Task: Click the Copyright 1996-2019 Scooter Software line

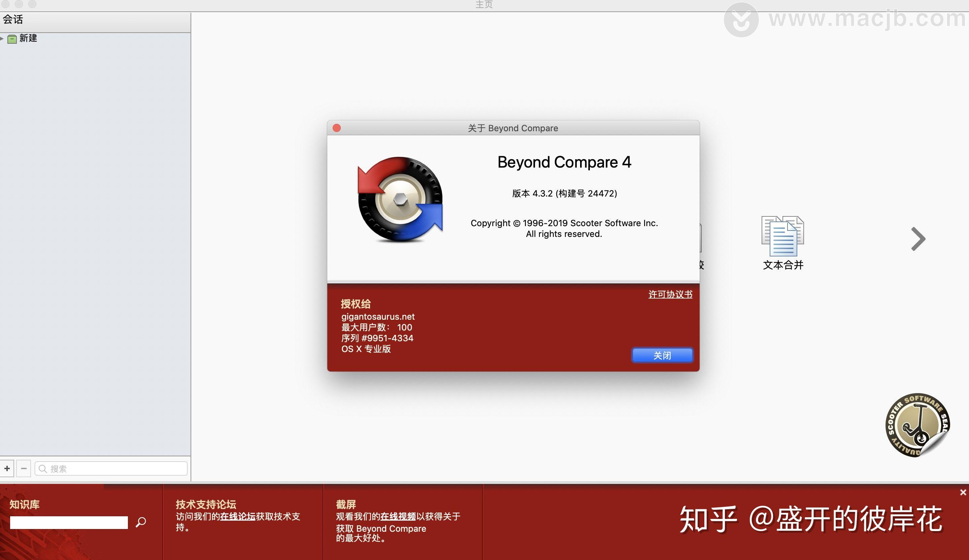Action: coord(564,223)
